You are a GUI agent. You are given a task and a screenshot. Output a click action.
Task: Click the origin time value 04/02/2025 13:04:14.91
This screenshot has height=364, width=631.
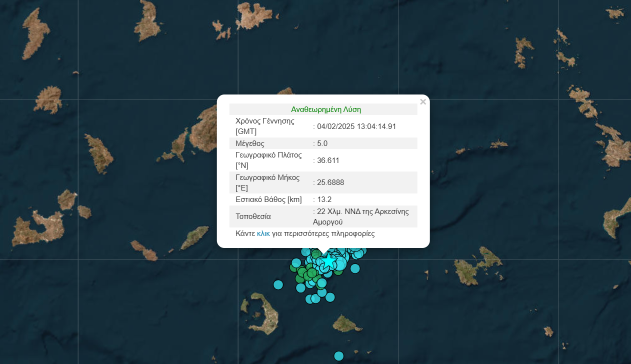click(x=356, y=126)
